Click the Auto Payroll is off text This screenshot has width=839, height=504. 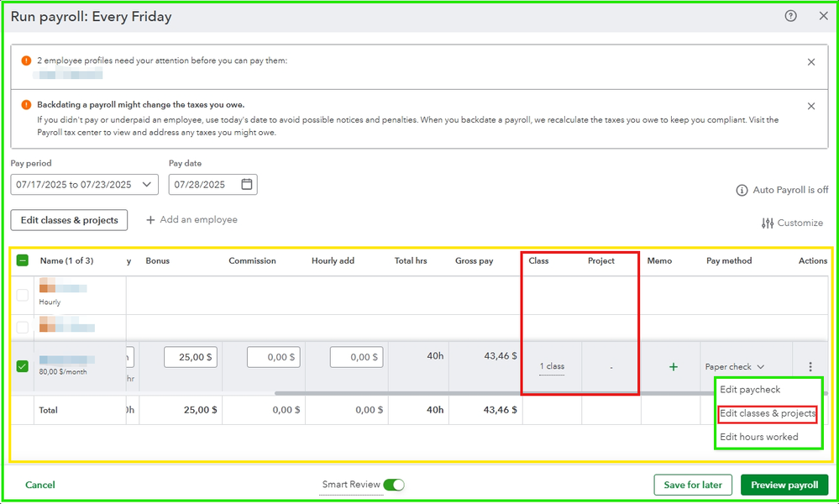tap(790, 190)
